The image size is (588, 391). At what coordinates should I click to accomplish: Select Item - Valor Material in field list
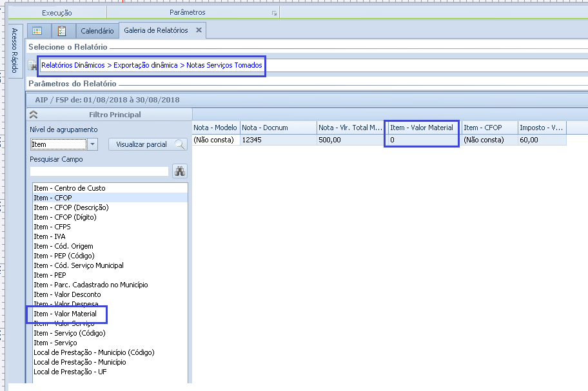65,314
